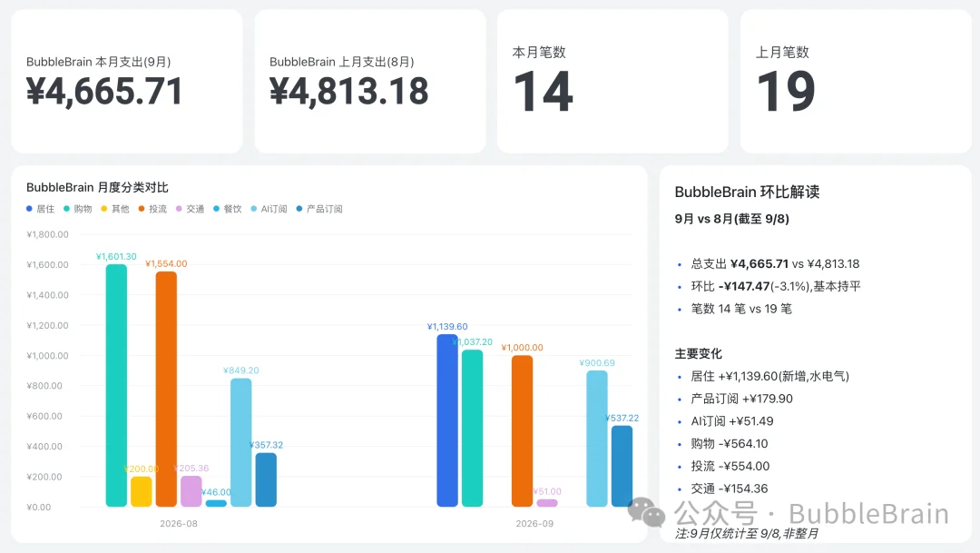Click the 2026-09 x-axis label
Image resolution: width=980 pixels, height=553 pixels.
534,524
